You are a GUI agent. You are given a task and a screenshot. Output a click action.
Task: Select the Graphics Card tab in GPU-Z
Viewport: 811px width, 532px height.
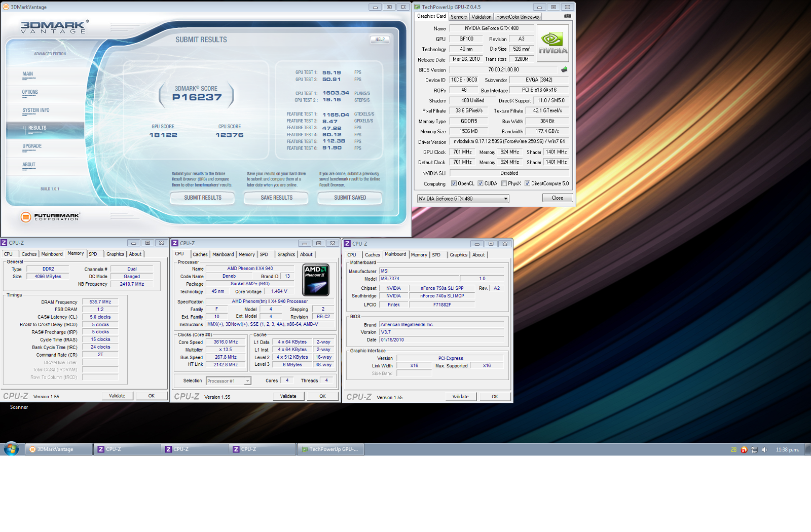(x=431, y=16)
